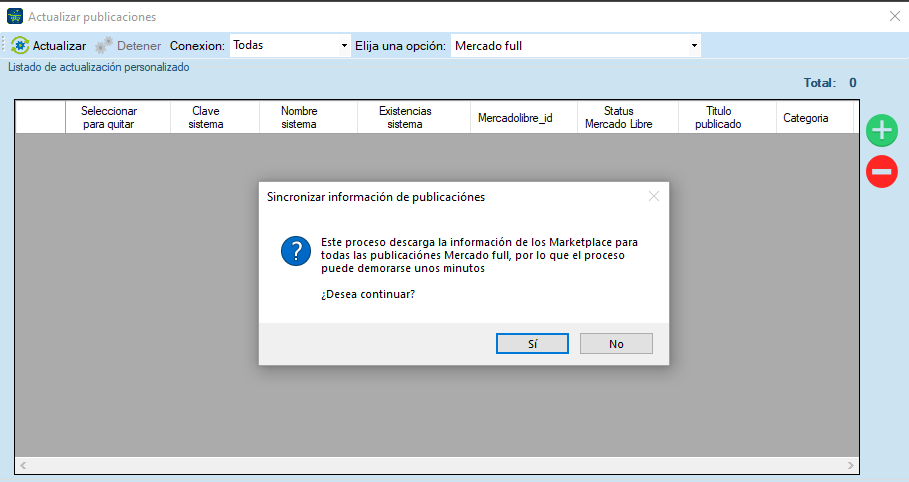Remove a row with red minus button

click(x=882, y=172)
